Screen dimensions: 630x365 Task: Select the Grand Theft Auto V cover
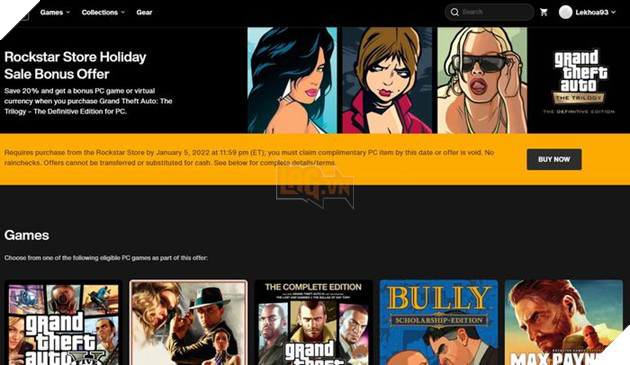(x=63, y=322)
